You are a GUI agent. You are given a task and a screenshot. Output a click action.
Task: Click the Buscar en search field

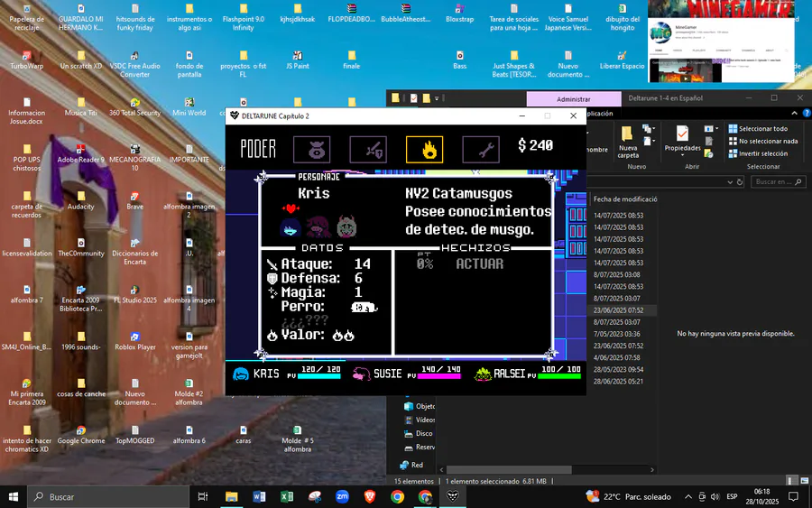coord(779,181)
